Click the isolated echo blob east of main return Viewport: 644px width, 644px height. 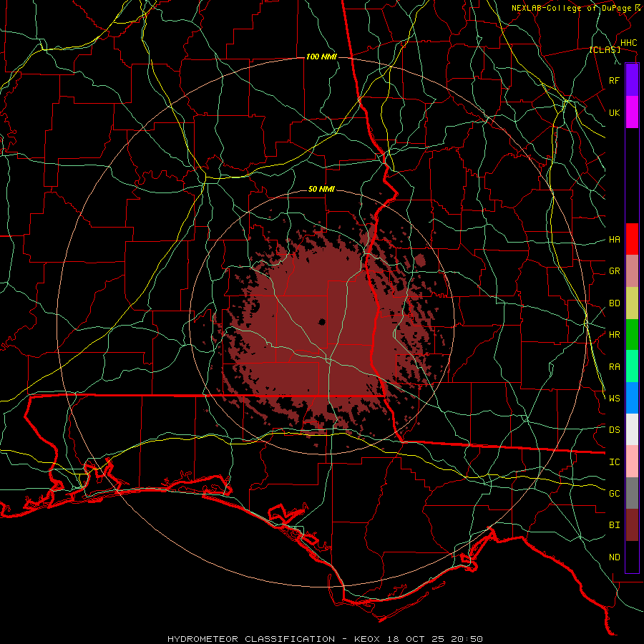[x=420, y=260]
